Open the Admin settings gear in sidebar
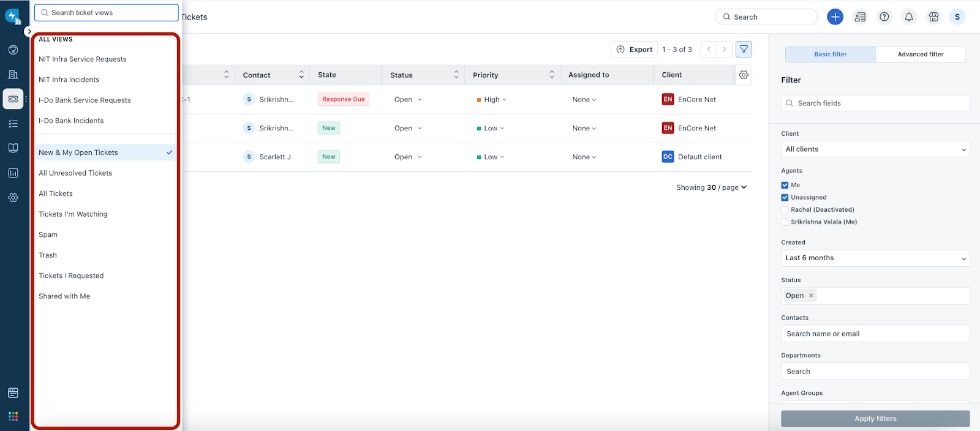The height and width of the screenshot is (431, 980). 13,198
